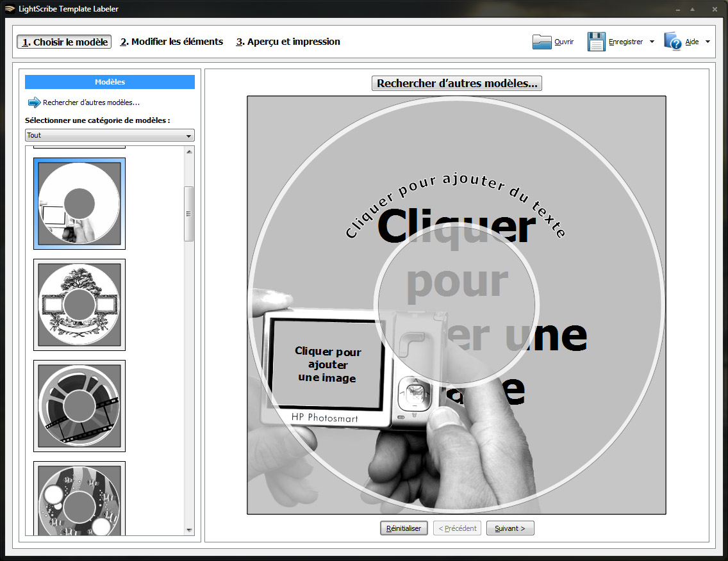Select step 1 Choisir le modèle
The image size is (728, 561).
(64, 42)
